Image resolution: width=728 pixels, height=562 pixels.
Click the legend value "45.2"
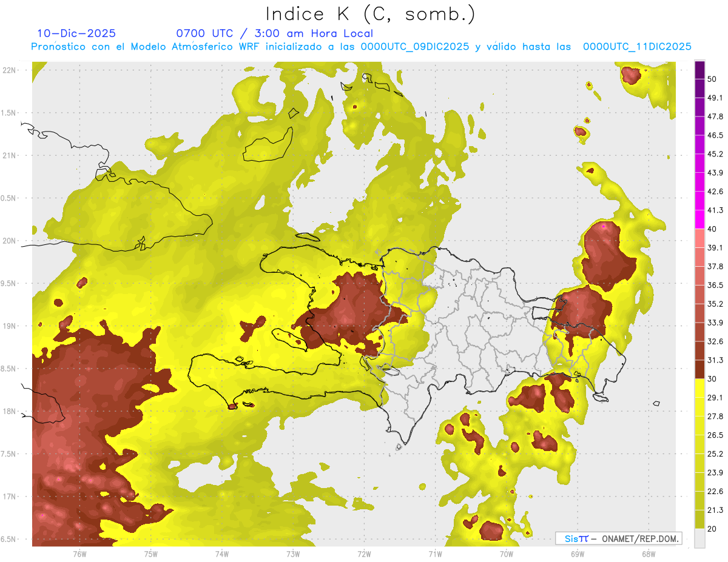click(x=715, y=154)
